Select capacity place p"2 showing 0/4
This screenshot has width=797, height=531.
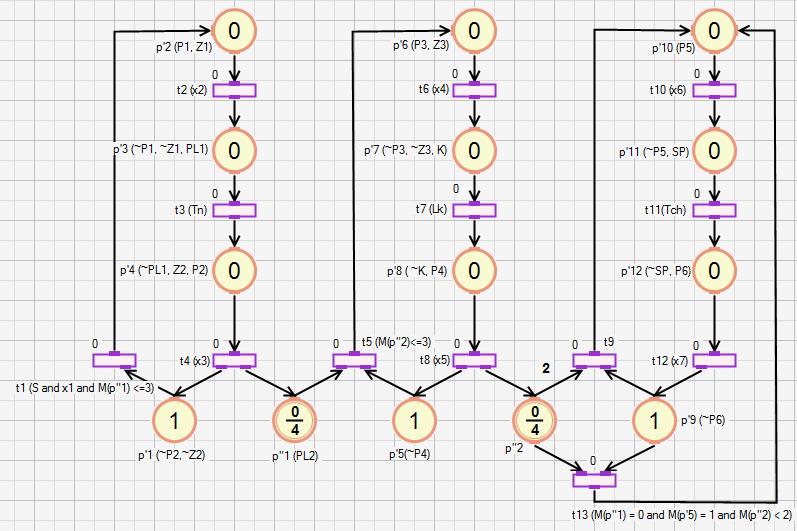(x=534, y=420)
